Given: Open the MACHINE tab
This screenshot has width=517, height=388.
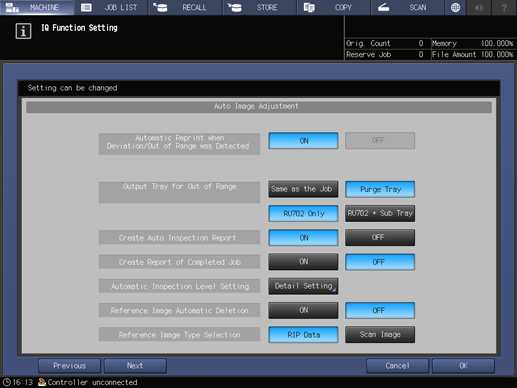Looking at the screenshot, I should (37, 7).
